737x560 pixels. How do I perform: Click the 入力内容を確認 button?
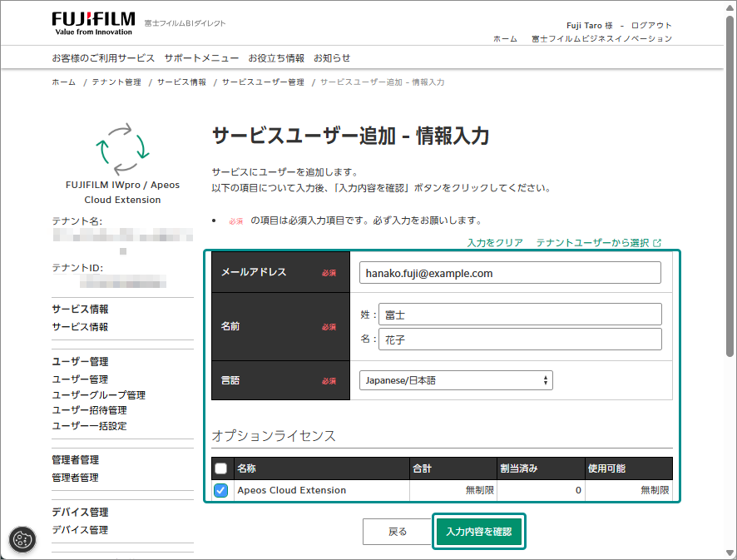point(479,532)
